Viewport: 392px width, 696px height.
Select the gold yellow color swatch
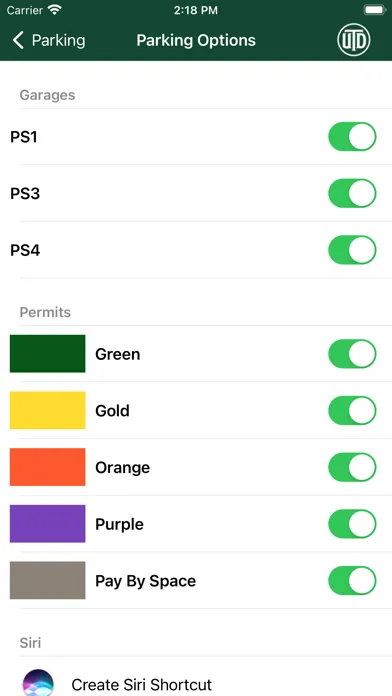[48, 411]
